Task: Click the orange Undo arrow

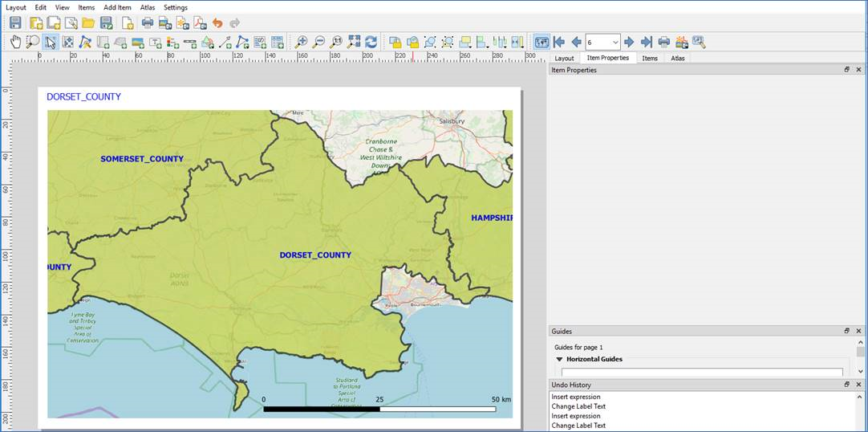Action: (217, 22)
